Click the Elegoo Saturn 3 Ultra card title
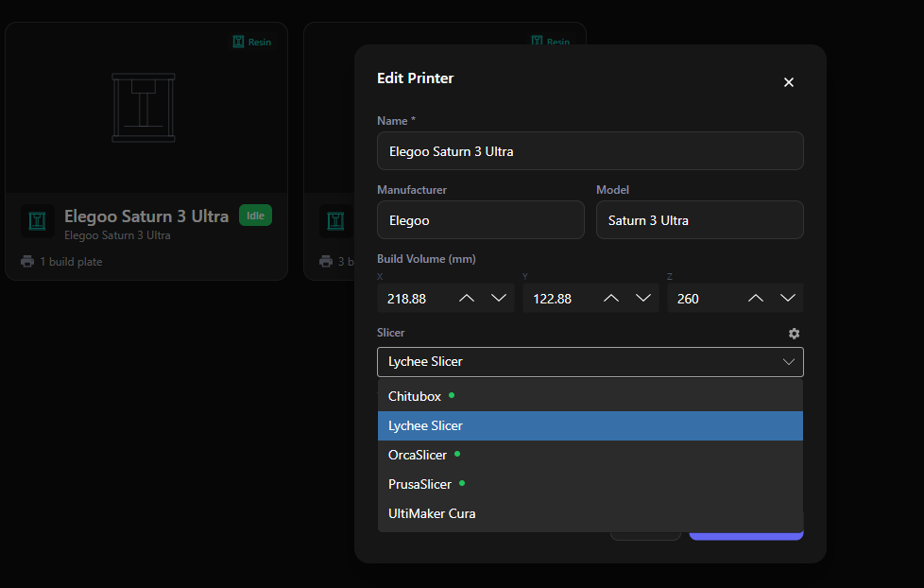Screen dimensions: 924x588 [x=146, y=216]
